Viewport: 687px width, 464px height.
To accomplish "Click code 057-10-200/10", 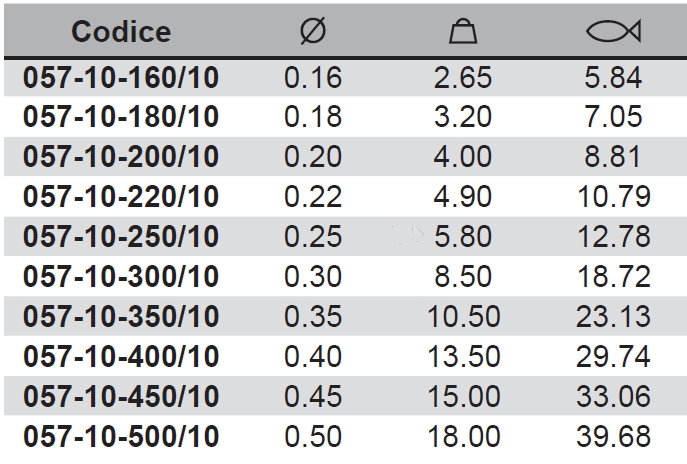I will (x=121, y=157).
